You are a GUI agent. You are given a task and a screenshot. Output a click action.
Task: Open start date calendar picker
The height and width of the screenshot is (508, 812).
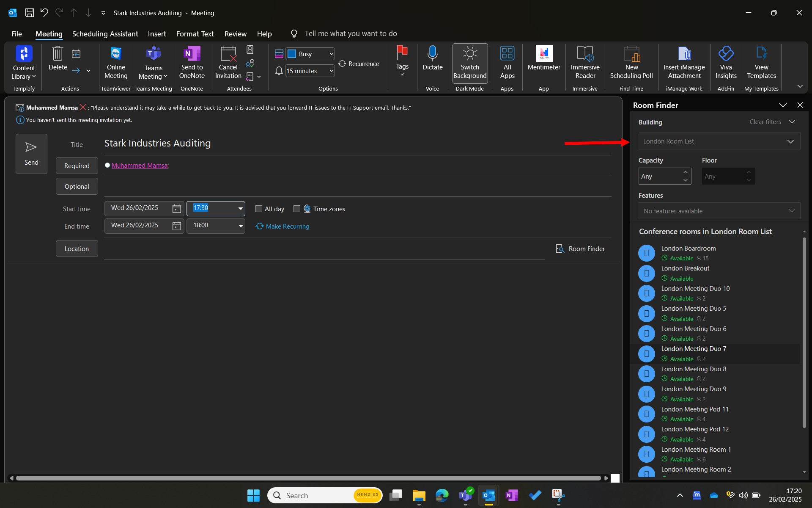tap(176, 209)
